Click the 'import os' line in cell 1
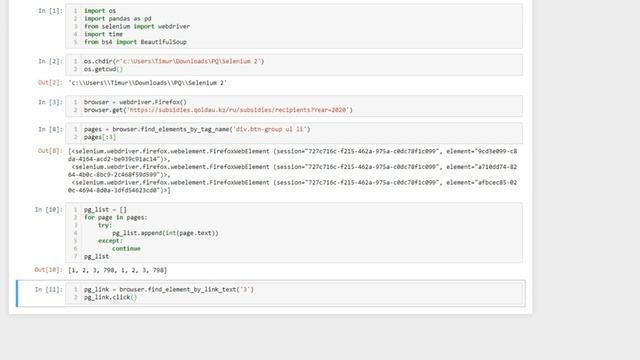Viewport: 640px width, 360px height. coord(100,11)
